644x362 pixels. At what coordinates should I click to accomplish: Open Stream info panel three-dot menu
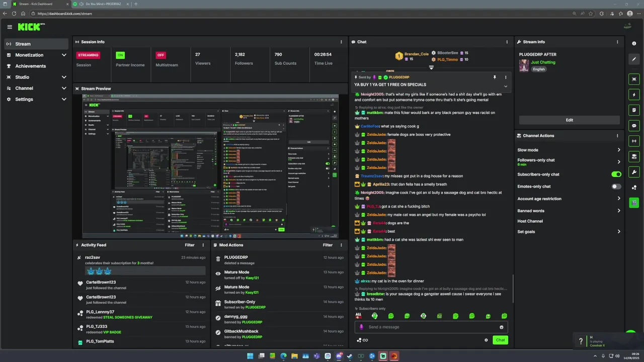tap(617, 42)
